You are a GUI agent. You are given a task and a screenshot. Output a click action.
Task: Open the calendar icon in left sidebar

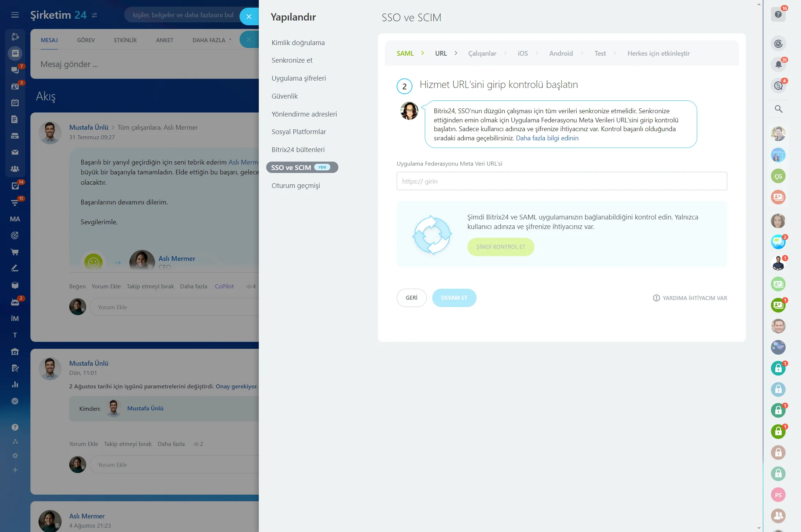point(15,103)
